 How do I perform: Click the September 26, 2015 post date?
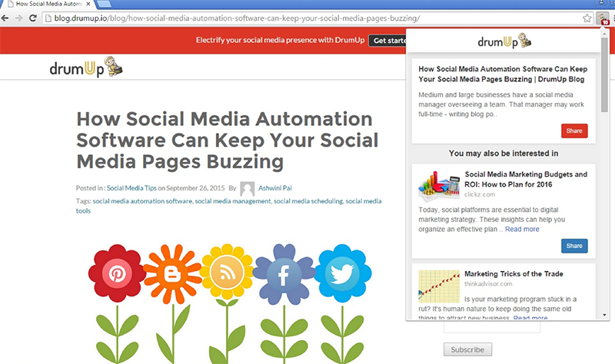[x=195, y=188]
